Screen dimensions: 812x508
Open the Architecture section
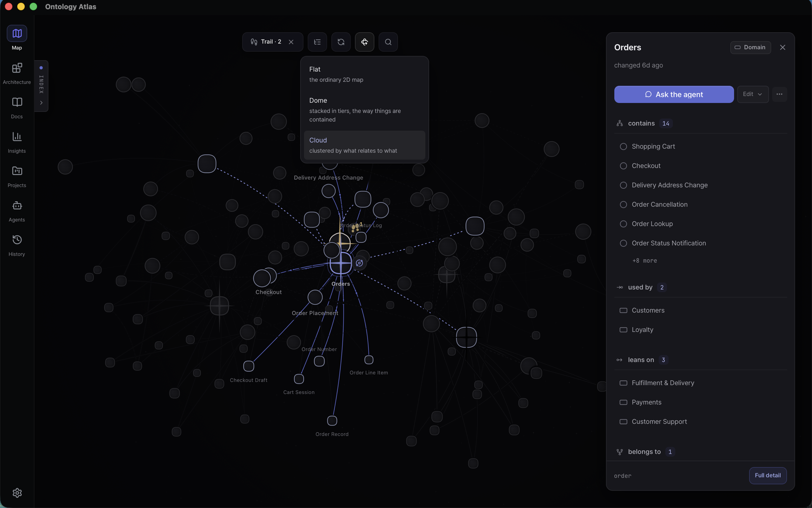coord(17,74)
